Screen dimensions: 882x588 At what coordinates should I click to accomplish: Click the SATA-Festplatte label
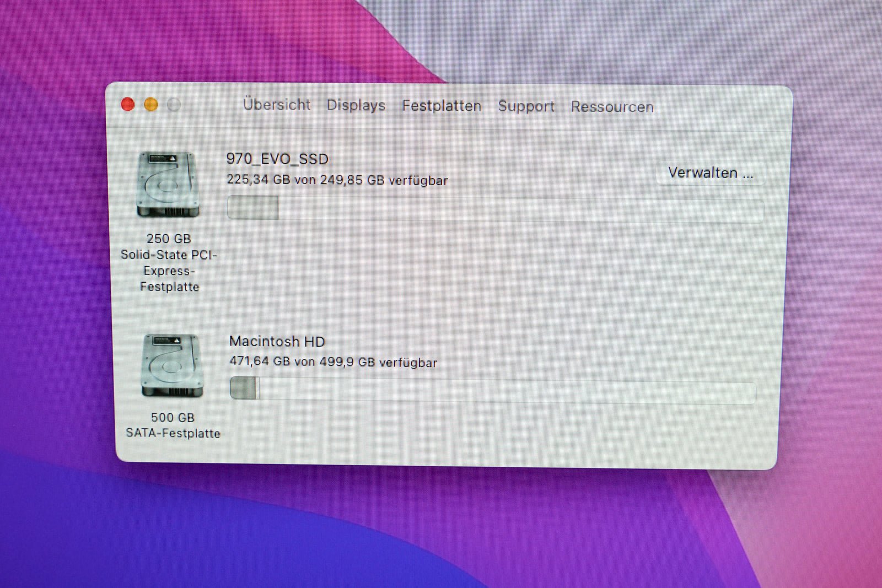(x=173, y=433)
